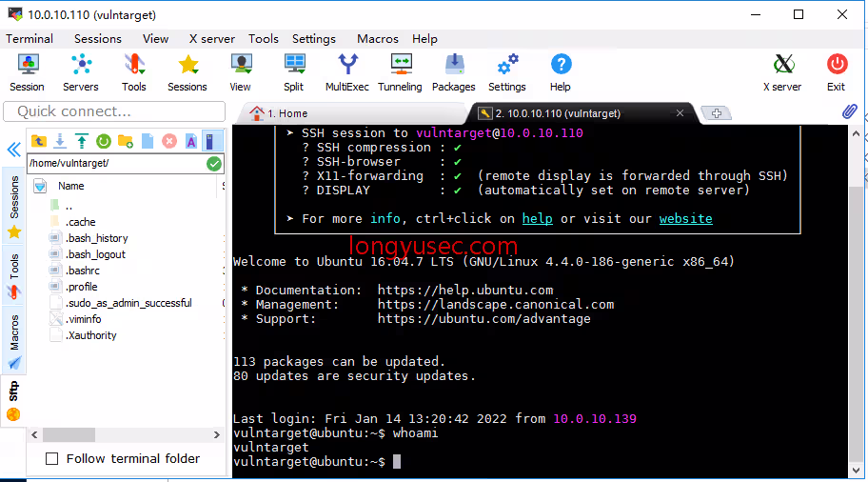Open the Tools side tab
The image size is (868, 482).
pyautogui.click(x=14, y=275)
